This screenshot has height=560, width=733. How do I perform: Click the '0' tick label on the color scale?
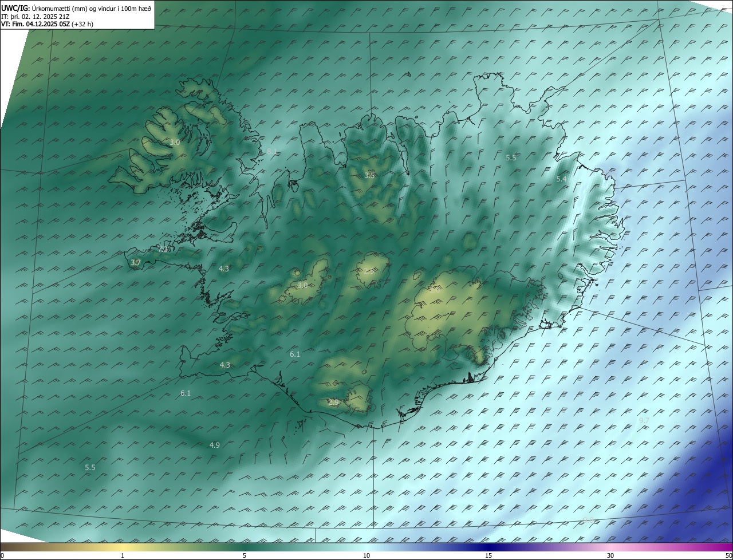pyautogui.click(x=2, y=556)
